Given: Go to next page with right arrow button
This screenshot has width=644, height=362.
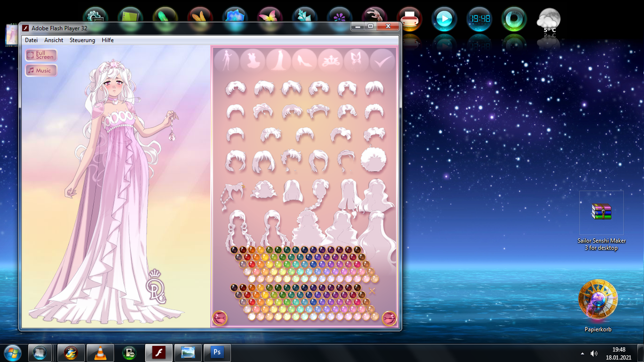Looking at the screenshot, I should (389, 318).
